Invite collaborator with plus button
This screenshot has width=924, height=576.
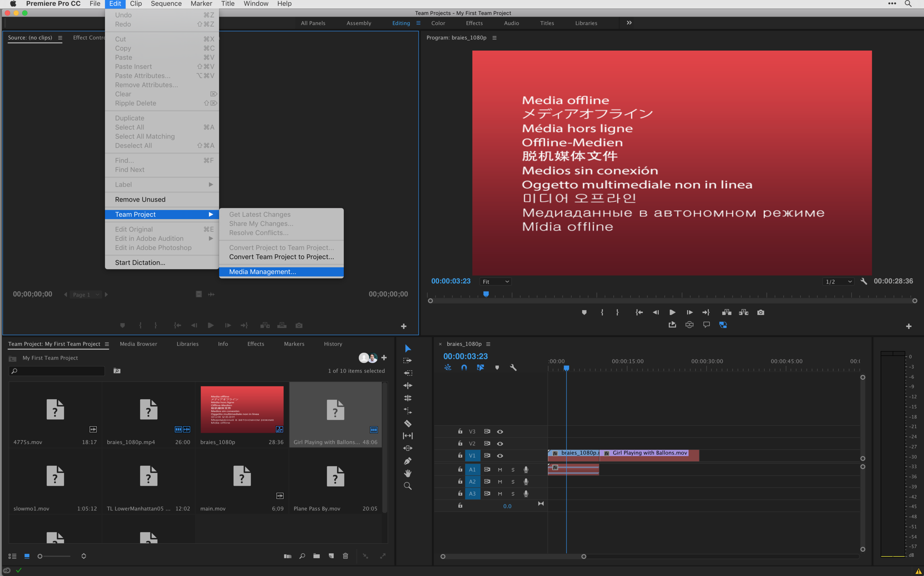pos(384,358)
